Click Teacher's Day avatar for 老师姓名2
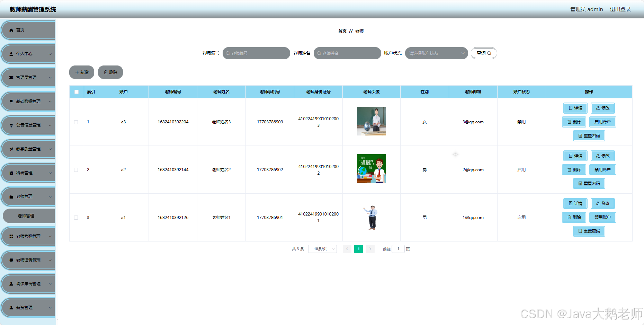The image size is (644, 325). (372, 169)
